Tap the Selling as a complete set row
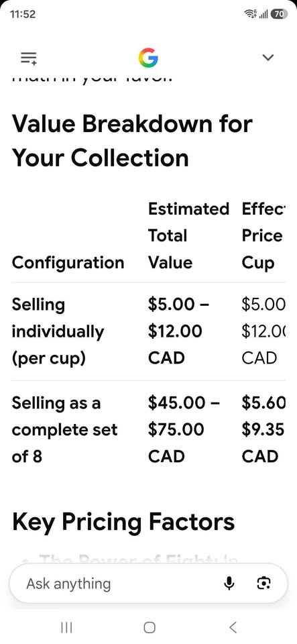Viewport: 297px width, 644px height. [148, 429]
